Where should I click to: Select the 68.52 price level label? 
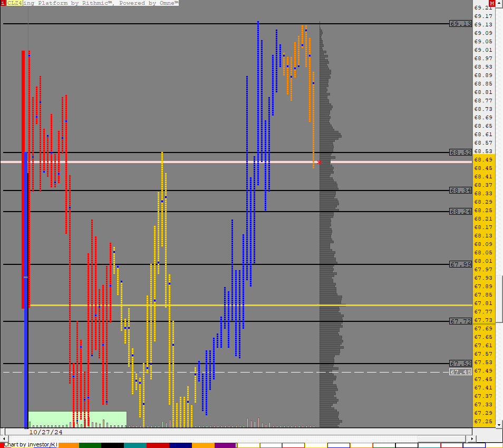point(460,152)
